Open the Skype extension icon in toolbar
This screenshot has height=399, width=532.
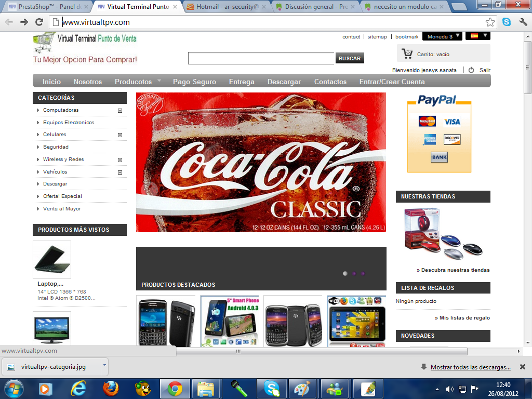click(x=507, y=22)
